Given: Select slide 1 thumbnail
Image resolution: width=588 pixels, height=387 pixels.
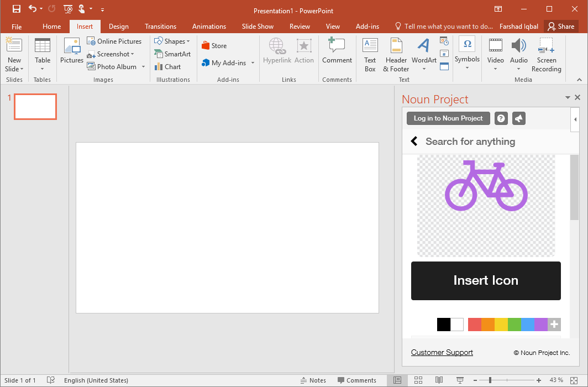Looking at the screenshot, I should coord(35,107).
